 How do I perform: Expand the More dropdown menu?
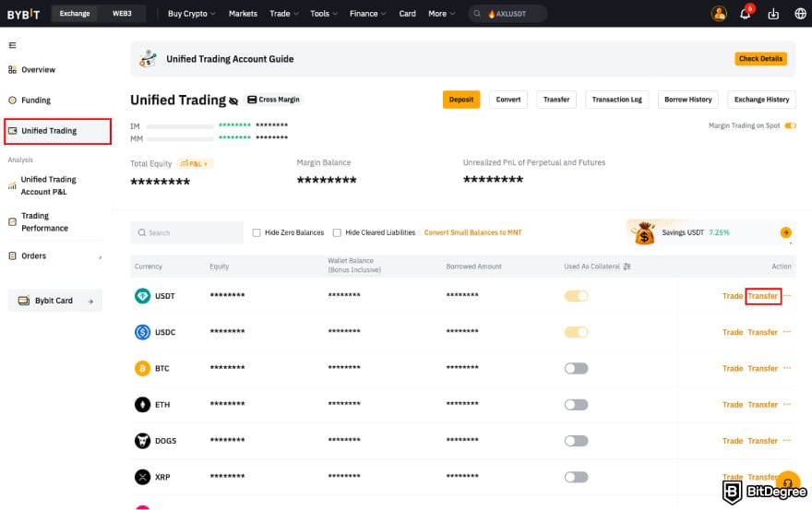(x=441, y=14)
